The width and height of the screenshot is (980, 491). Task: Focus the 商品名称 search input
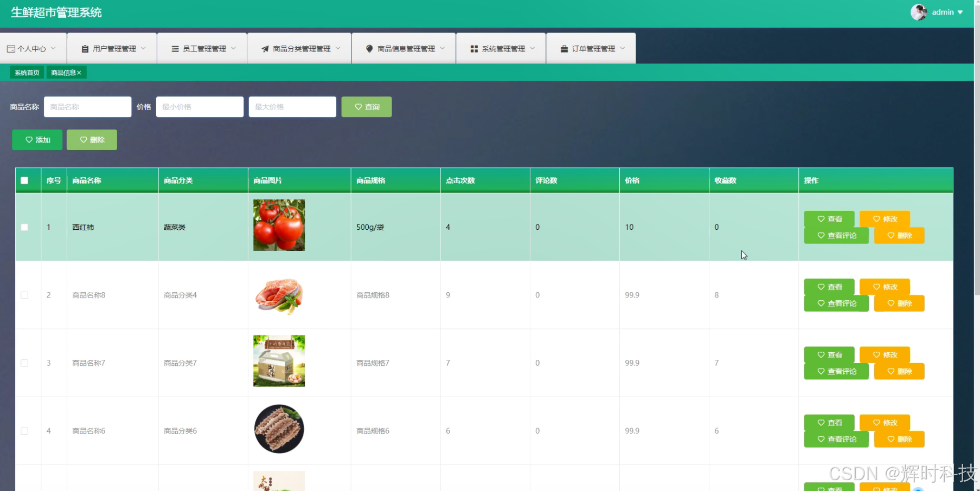88,107
